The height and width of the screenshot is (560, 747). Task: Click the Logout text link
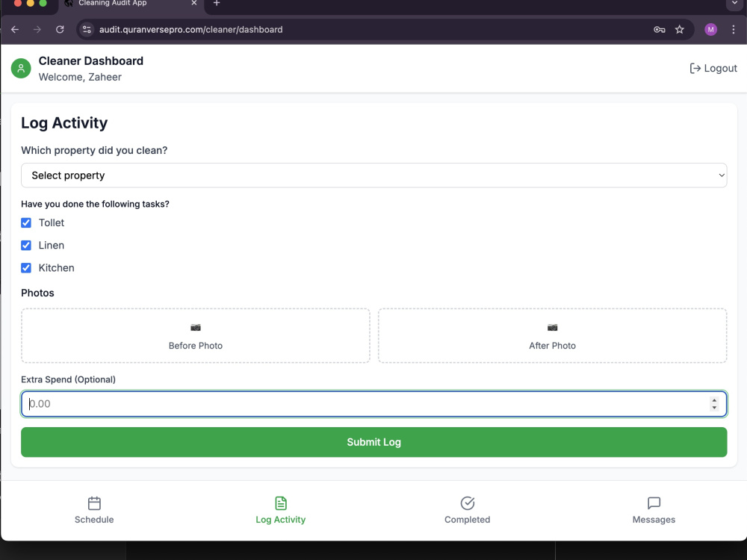click(721, 69)
